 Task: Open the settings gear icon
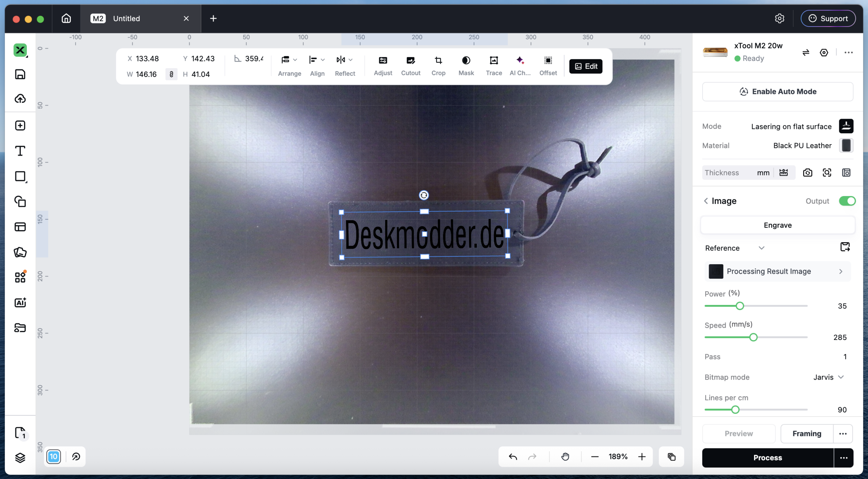coord(780,18)
